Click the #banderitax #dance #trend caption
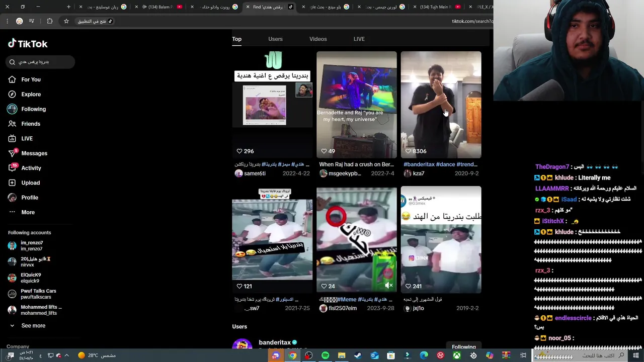The width and height of the screenshot is (644, 362). (440, 164)
